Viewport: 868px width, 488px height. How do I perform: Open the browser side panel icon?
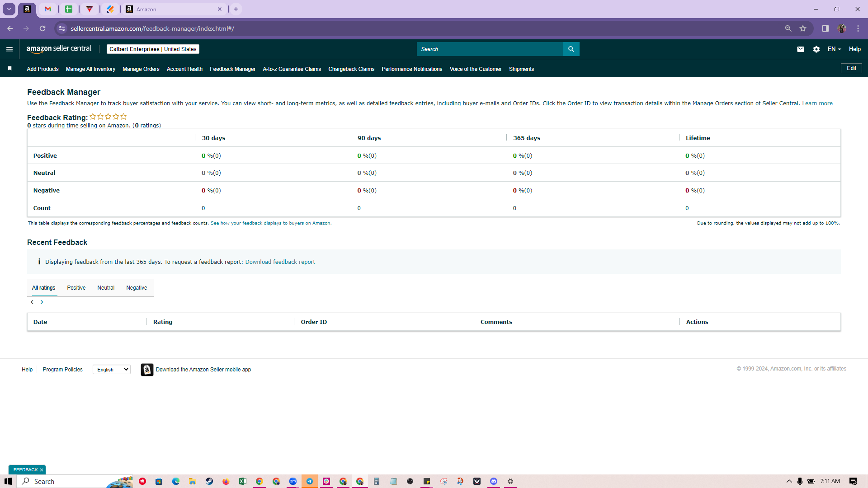coord(825,28)
